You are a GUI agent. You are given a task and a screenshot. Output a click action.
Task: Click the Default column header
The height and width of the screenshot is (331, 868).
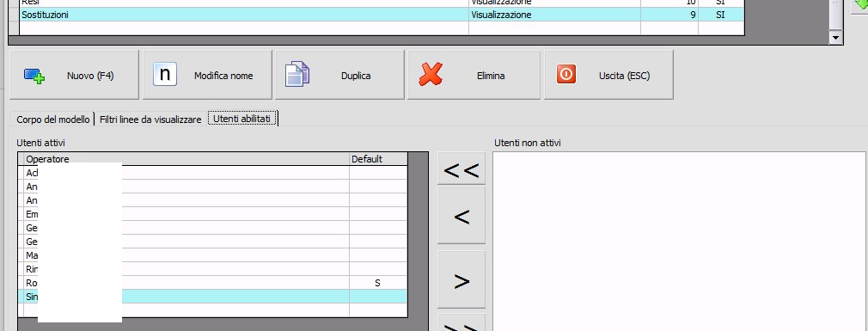tap(378, 159)
